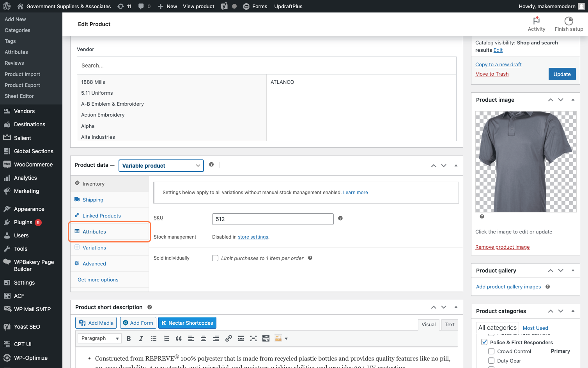
Task: Open the Variations product data tab
Action: pyautogui.click(x=110, y=248)
